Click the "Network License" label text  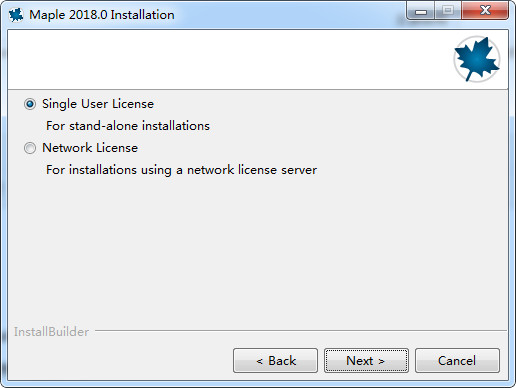click(x=90, y=148)
